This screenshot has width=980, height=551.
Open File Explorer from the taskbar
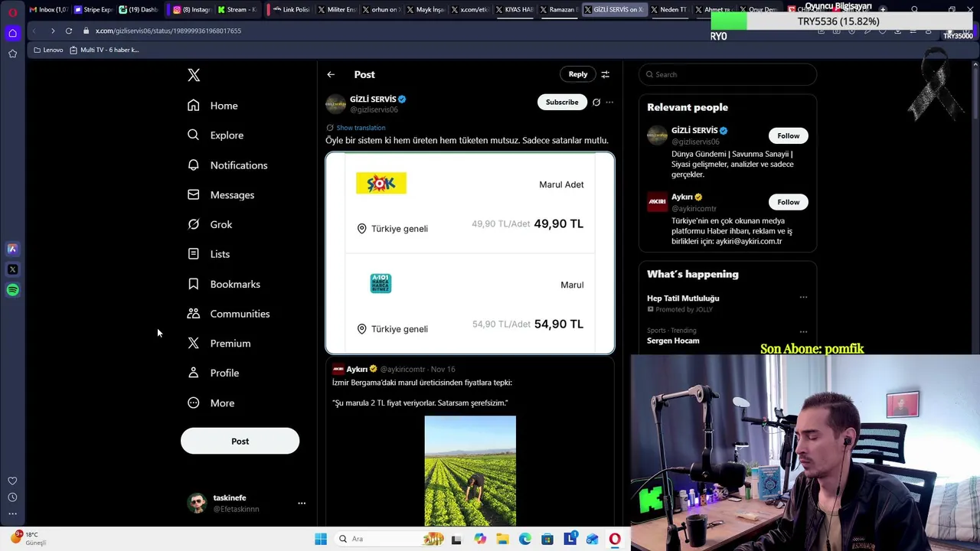[x=502, y=539]
